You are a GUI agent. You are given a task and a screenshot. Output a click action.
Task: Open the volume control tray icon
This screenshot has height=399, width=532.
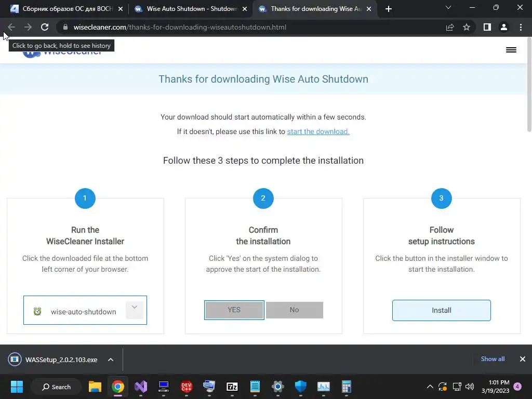click(470, 387)
